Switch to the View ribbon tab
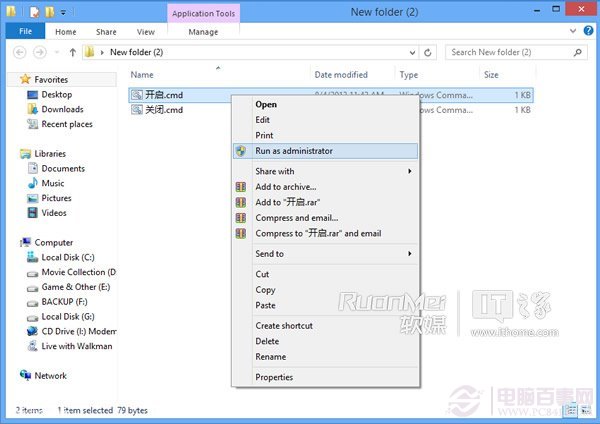 coord(145,32)
